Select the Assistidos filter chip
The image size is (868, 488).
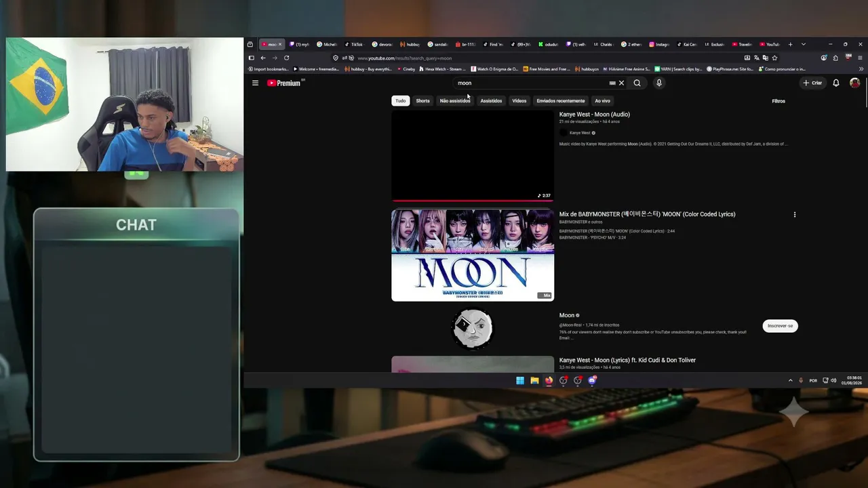point(491,101)
